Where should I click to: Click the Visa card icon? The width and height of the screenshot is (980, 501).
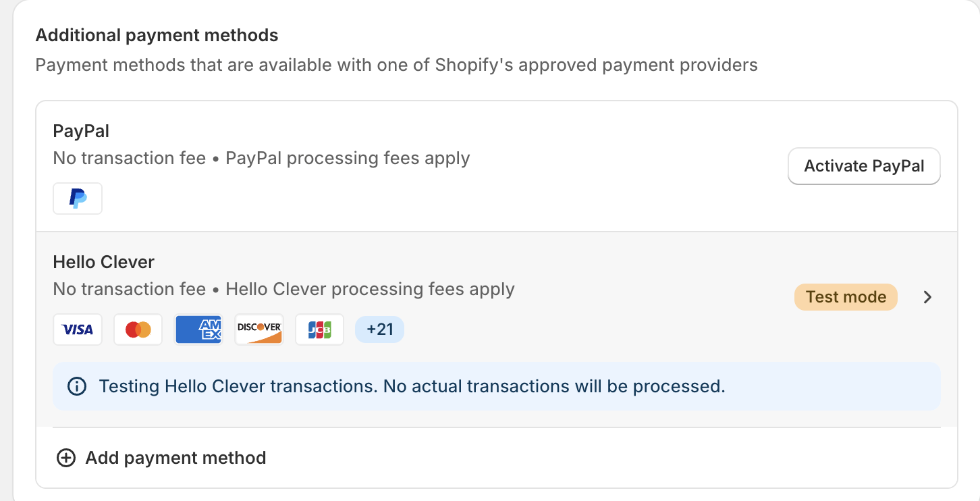(78, 329)
